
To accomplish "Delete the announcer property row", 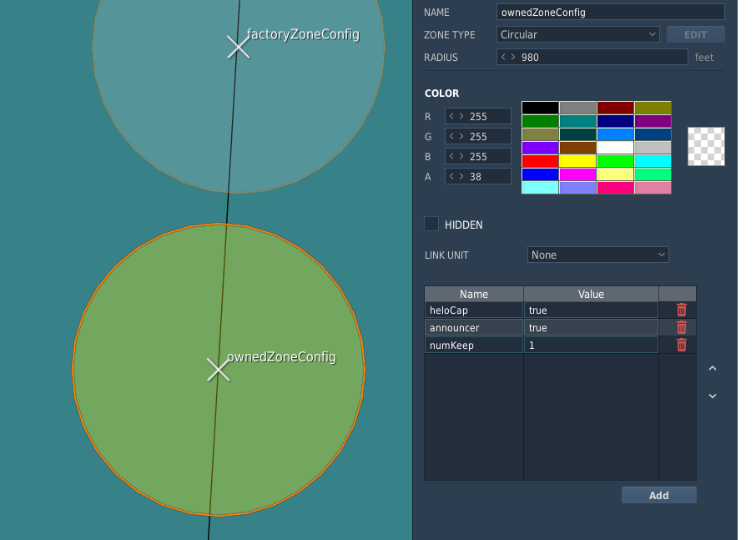I will click(x=681, y=328).
